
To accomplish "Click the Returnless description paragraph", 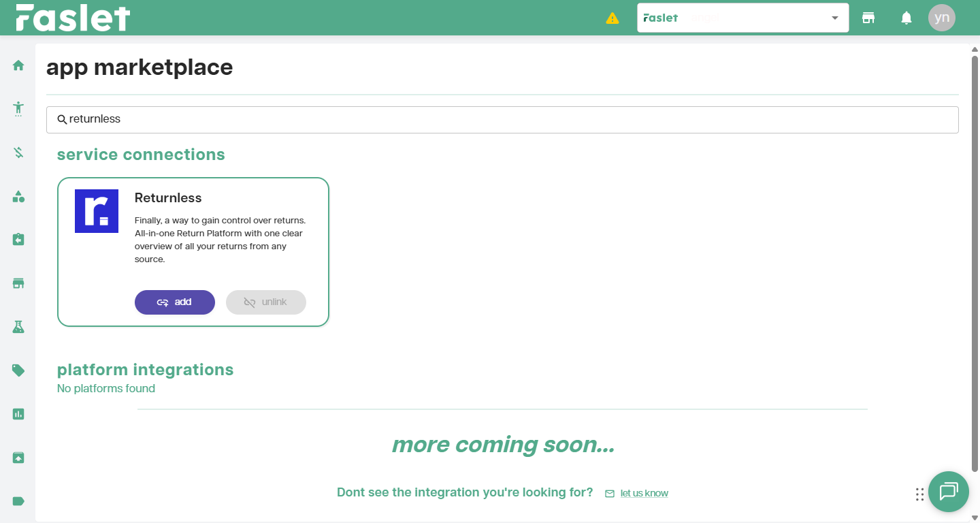I will pyautogui.click(x=221, y=240).
